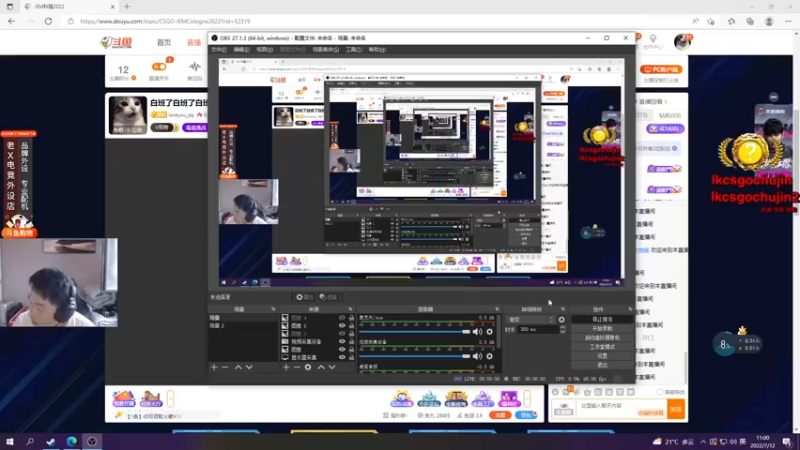
Task: Open Windows taskbar search
Action: [30, 441]
